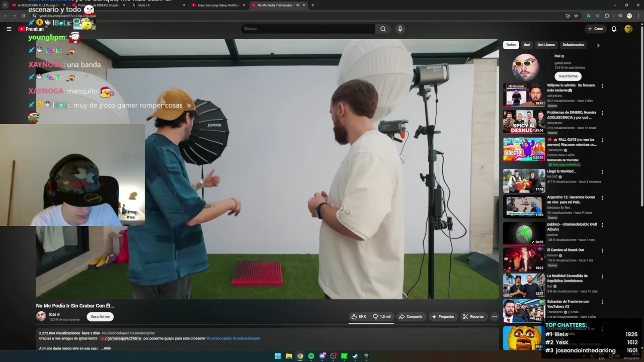Open options for Willyrex lo admite video
Viewport: 644px width, 362px height.
point(602,86)
